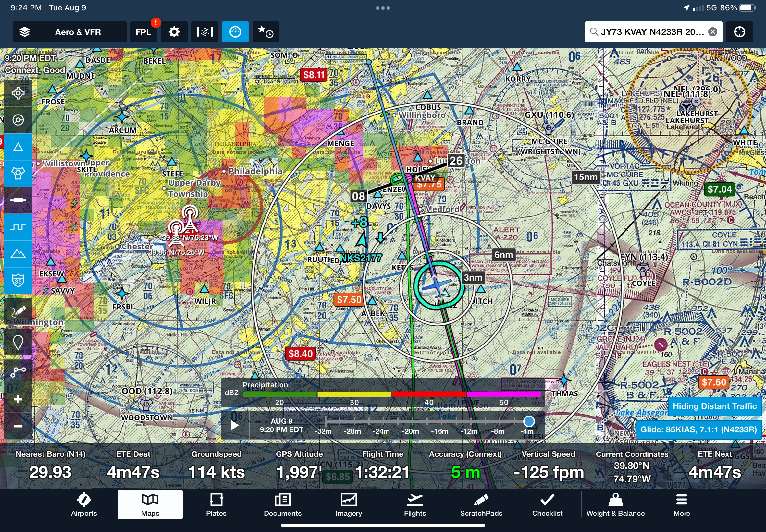766x532 pixels.
Task: Toggle the waypoint triangle layer button
Action: point(18,147)
